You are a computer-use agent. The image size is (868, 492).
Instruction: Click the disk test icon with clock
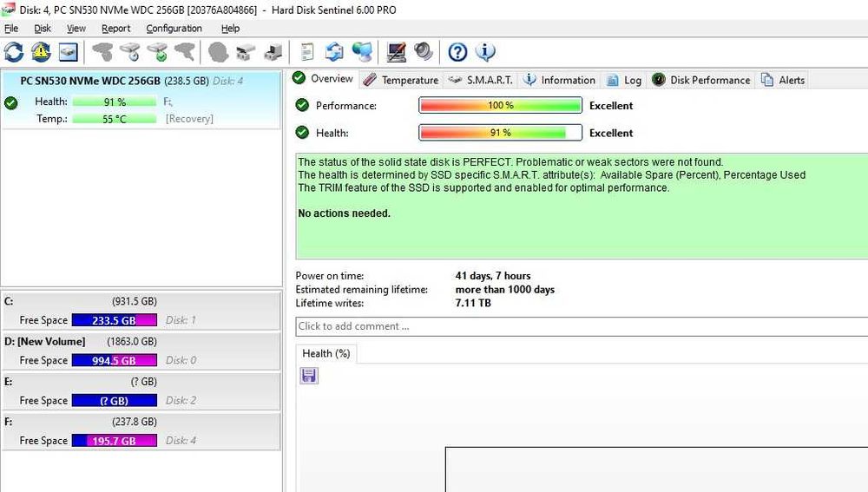130,53
